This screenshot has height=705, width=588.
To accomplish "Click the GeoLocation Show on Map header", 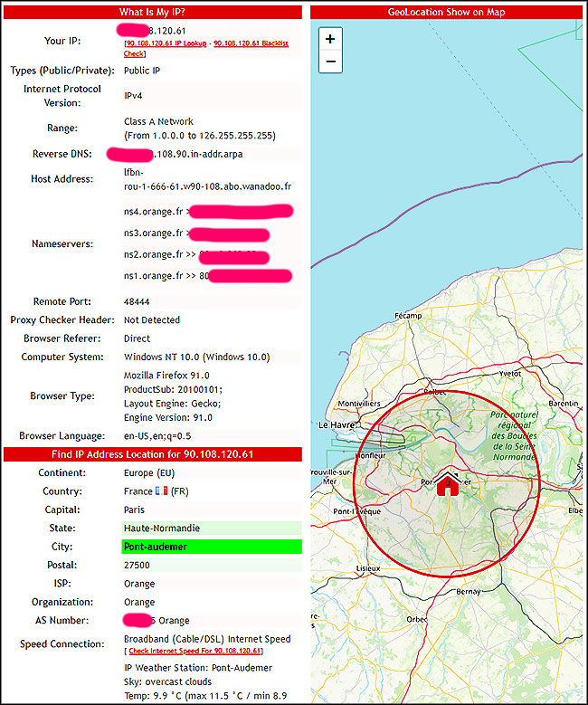I will tap(446, 12).
